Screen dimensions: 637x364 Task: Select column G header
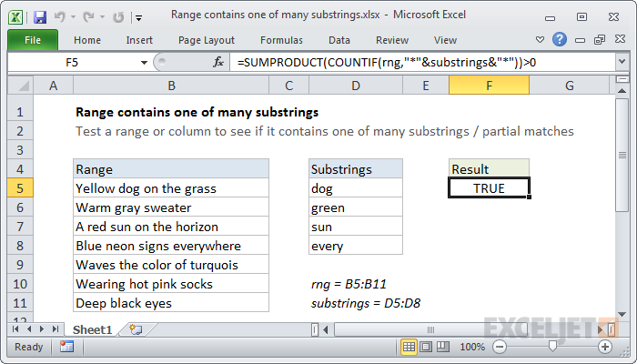pyautogui.click(x=569, y=86)
